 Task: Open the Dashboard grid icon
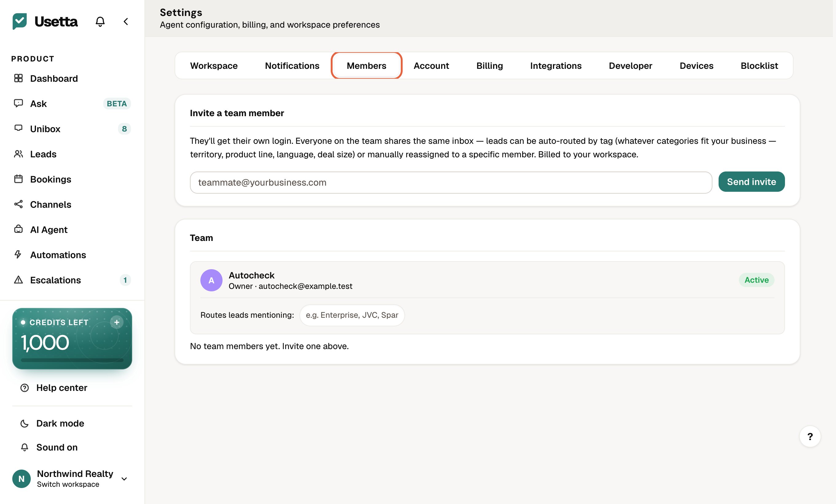[x=18, y=78]
